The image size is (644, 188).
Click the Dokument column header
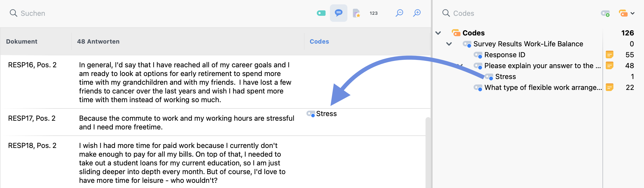[22, 41]
